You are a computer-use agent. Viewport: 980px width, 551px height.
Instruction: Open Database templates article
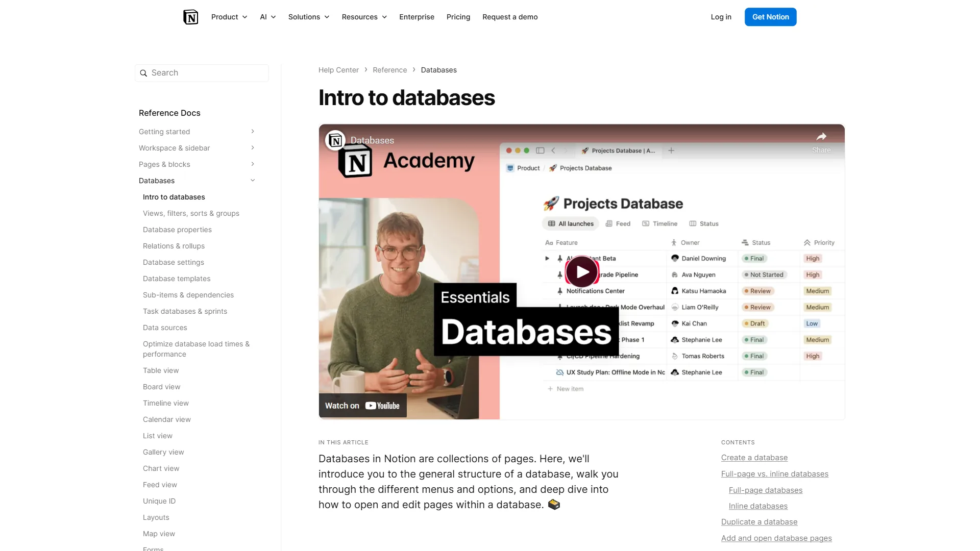click(177, 279)
